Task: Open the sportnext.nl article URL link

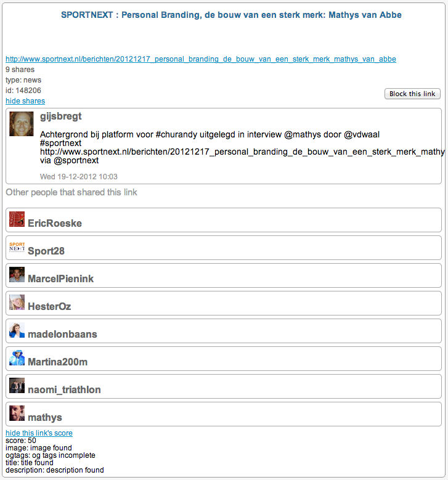Action: [201, 59]
